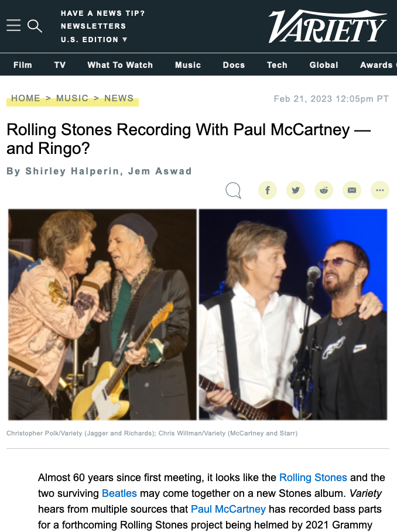
Task: Click the Jagger and Richards photo
Action: click(102, 314)
